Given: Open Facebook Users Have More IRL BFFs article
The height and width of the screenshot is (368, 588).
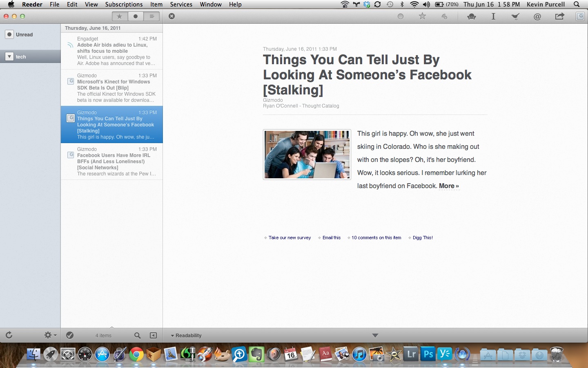Looking at the screenshot, I should pyautogui.click(x=111, y=162).
